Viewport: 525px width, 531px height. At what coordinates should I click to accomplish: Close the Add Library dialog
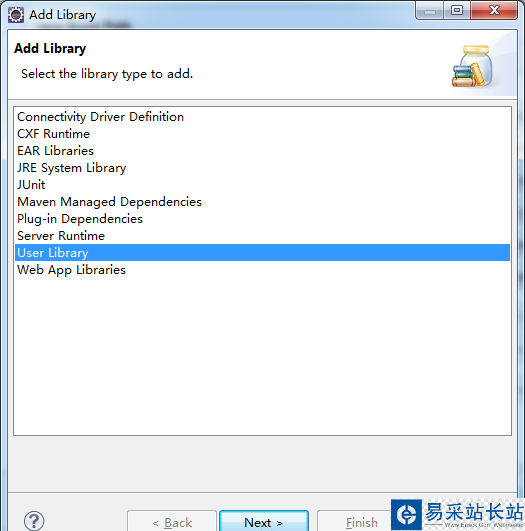click(494, 10)
